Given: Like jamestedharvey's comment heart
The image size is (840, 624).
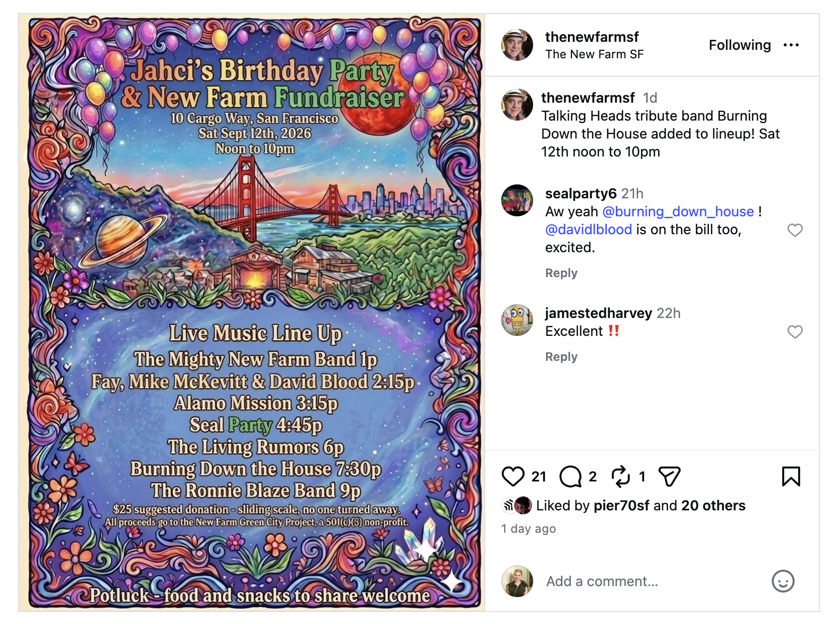Looking at the screenshot, I should pos(795,331).
